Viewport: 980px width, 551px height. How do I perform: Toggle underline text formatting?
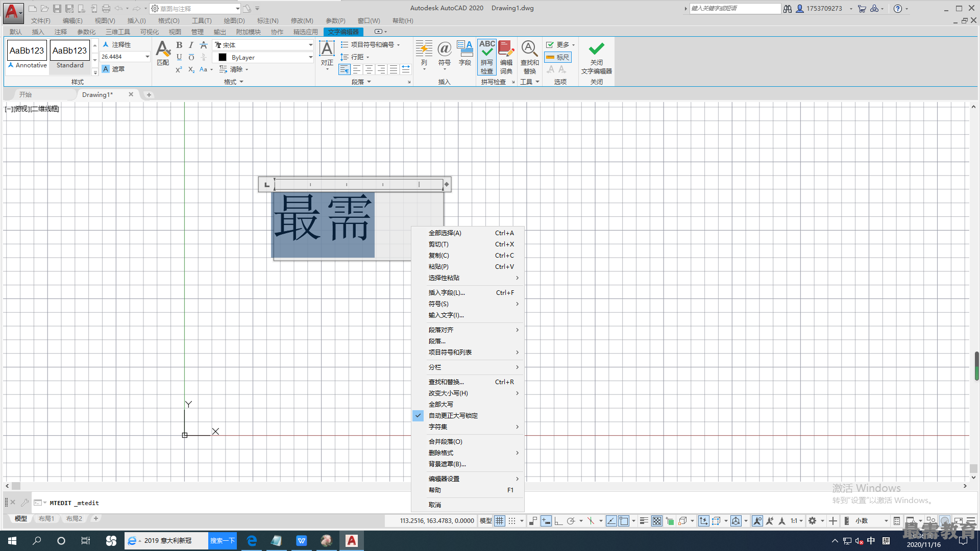pyautogui.click(x=179, y=57)
